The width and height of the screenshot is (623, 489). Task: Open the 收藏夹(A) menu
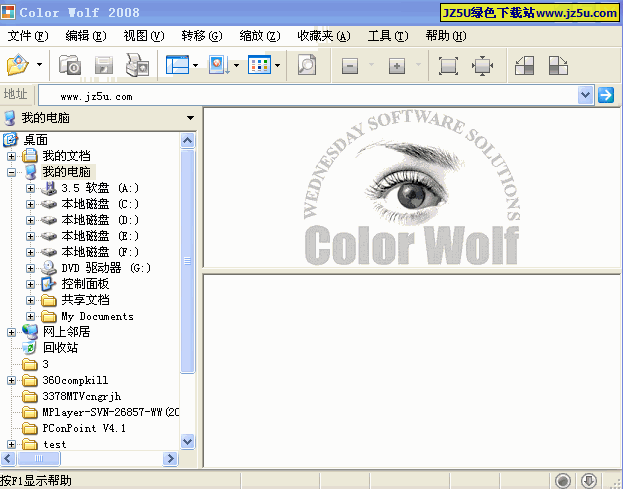click(x=324, y=36)
